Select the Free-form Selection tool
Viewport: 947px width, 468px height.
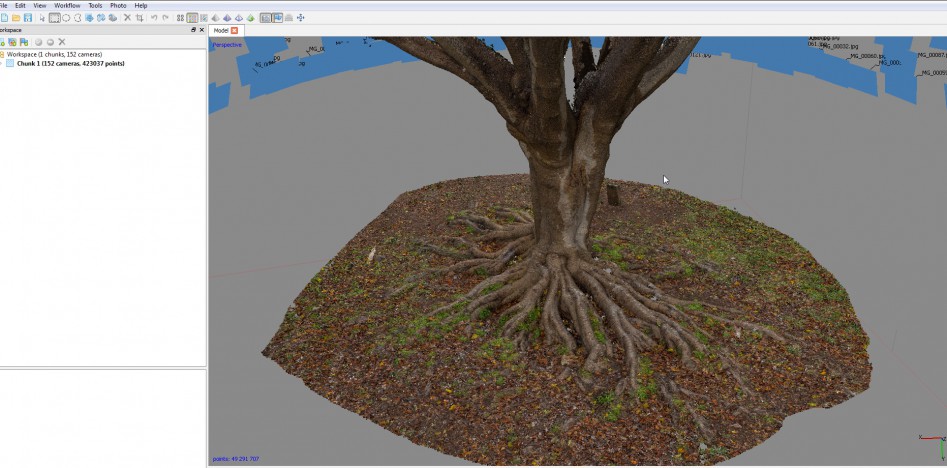[78, 18]
